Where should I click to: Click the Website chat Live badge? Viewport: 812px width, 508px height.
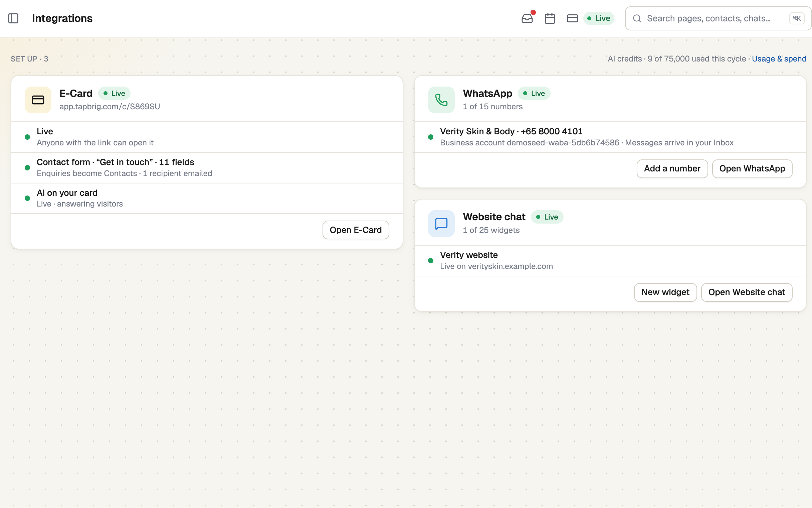click(547, 217)
